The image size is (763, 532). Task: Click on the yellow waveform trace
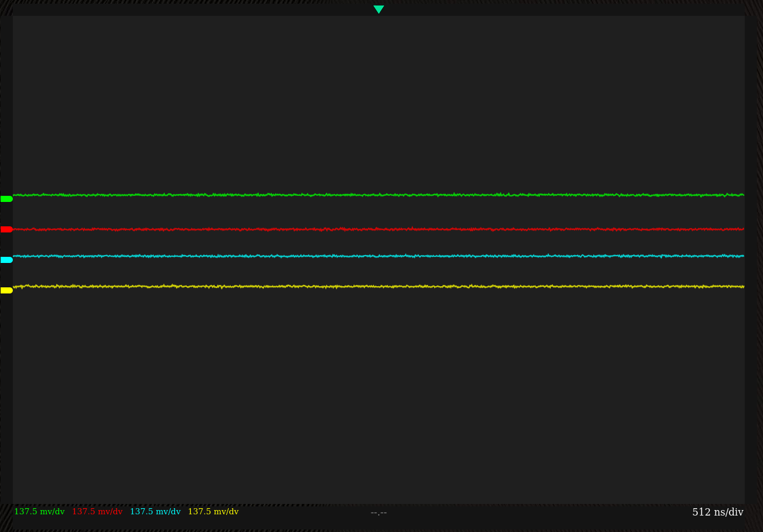[x=378, y=286]
